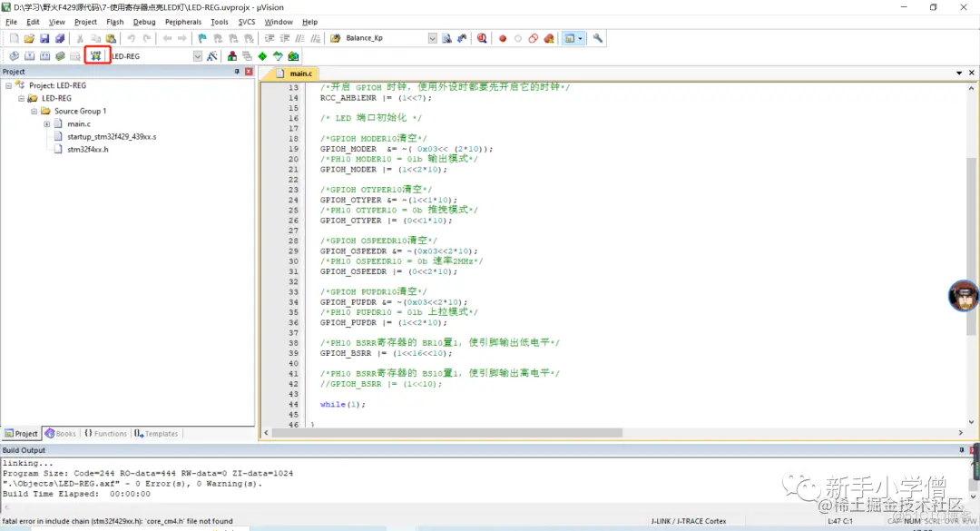The width and height of the screenshot is (980, 531).
Task: Open Configuration with the wrench icon
Action: click(598, 38)
